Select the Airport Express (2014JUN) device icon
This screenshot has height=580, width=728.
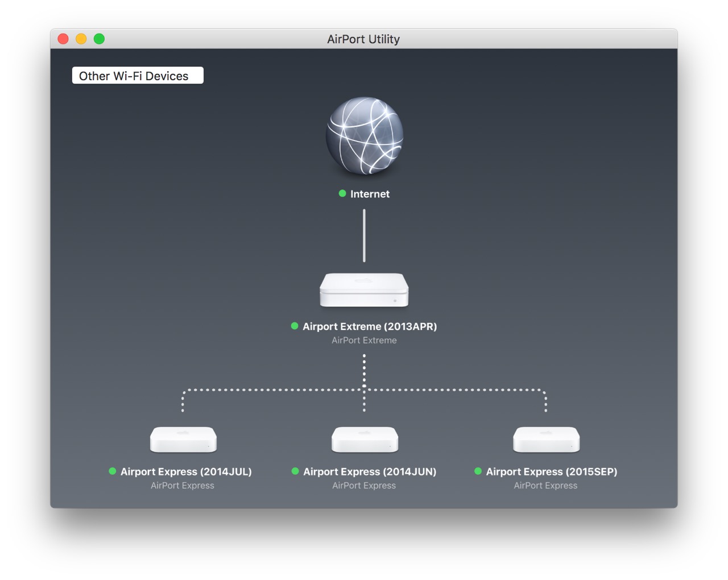point(364,440)
